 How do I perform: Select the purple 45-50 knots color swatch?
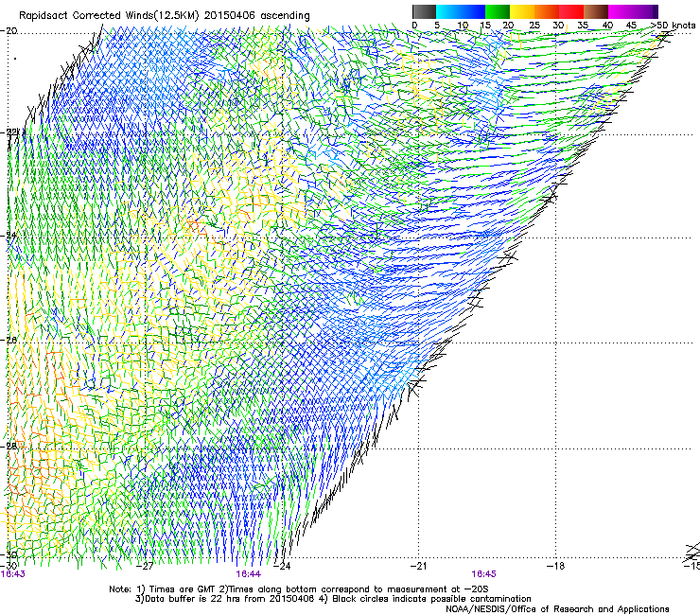[645, 11]
